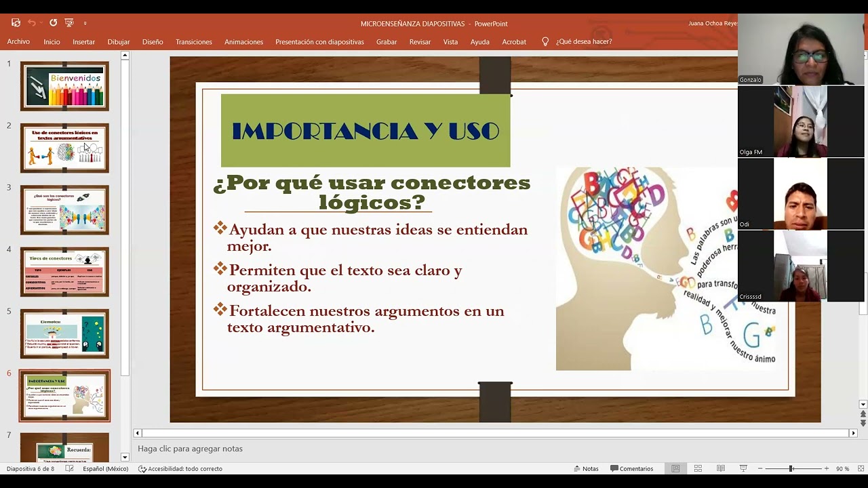Click the 90 % zoom level
Viewport: 868px width, 488px height.
[x=842, y=468]
